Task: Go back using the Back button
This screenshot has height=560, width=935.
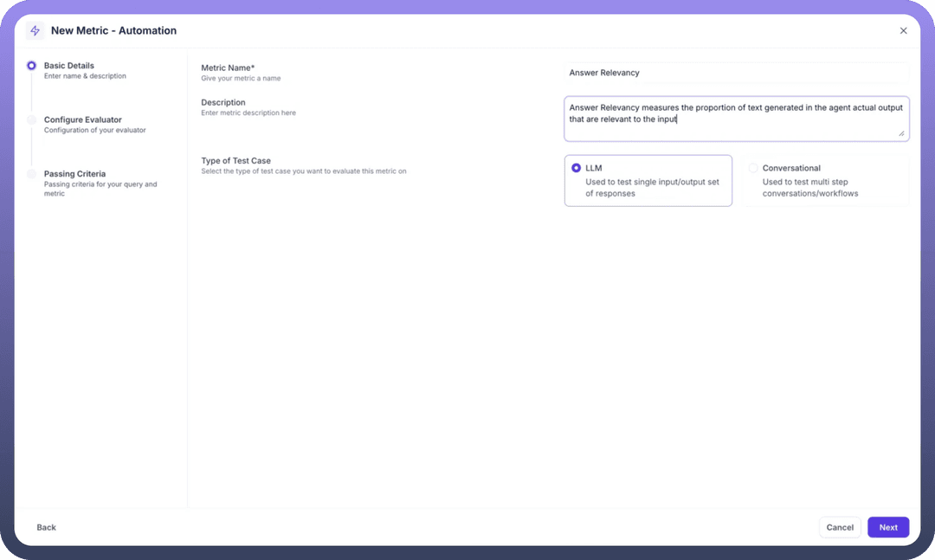Action: pyautogui.click(x=47, y=527)
